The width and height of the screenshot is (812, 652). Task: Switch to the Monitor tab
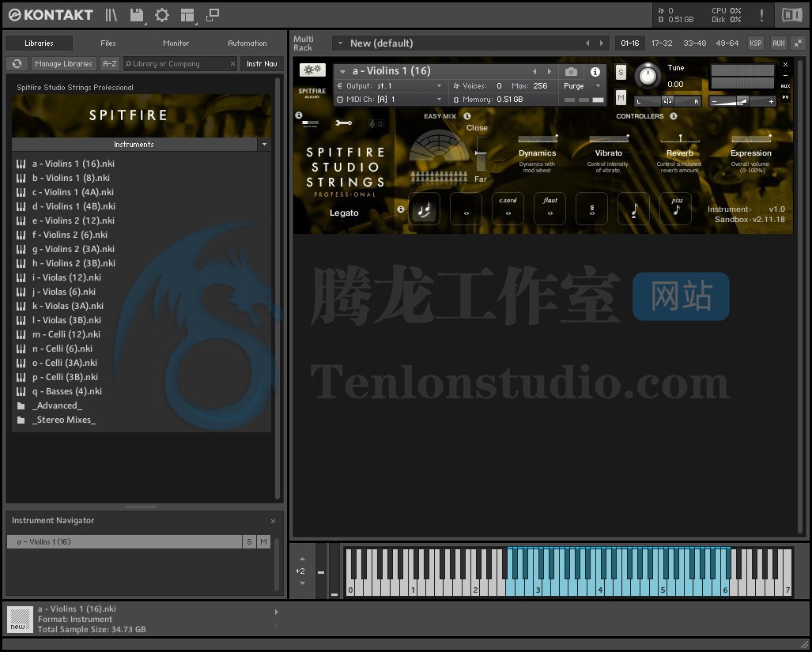click(176, 43)
